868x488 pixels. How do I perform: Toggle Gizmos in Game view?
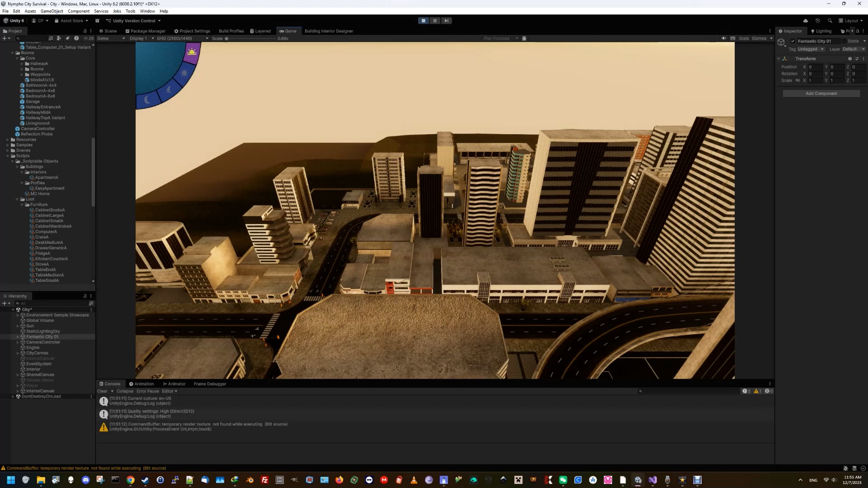point(759,38)
